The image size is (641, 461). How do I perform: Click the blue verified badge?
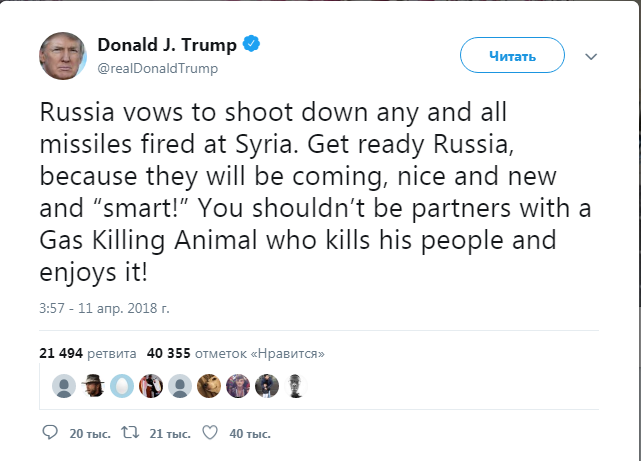(x=257, y=46)
